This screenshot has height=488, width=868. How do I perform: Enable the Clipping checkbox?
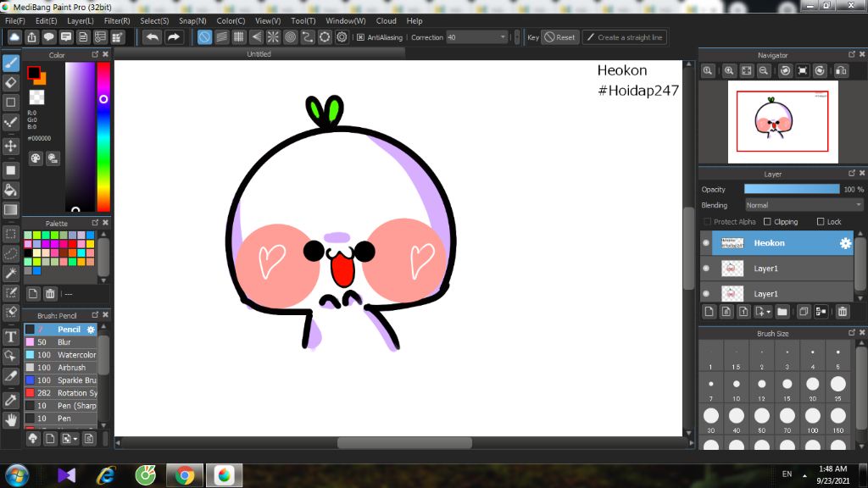(x=767, y=221)
